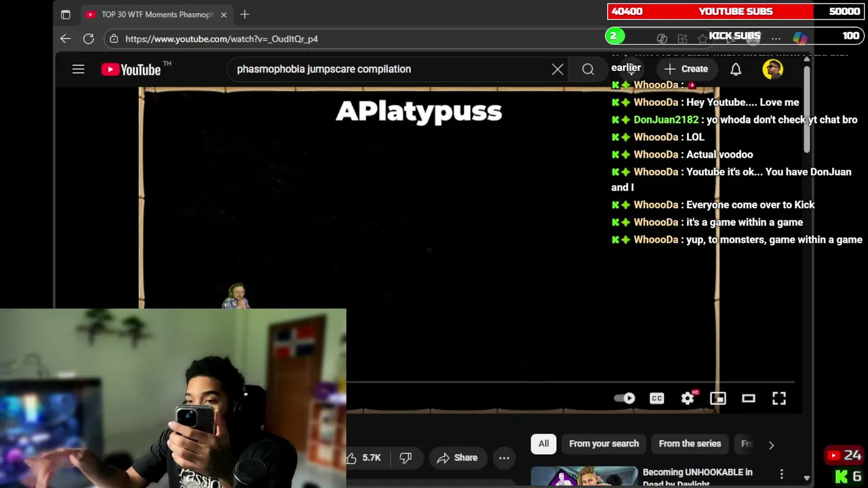The height and width of the screenshot is (488, 868).
Task: Switch to miniplayer mode
Action: tap(718, 399)
